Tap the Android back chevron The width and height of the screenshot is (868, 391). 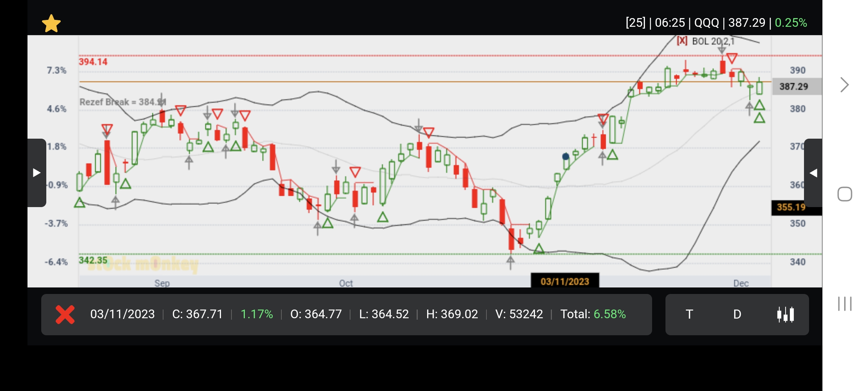click(x=844, y=85)
